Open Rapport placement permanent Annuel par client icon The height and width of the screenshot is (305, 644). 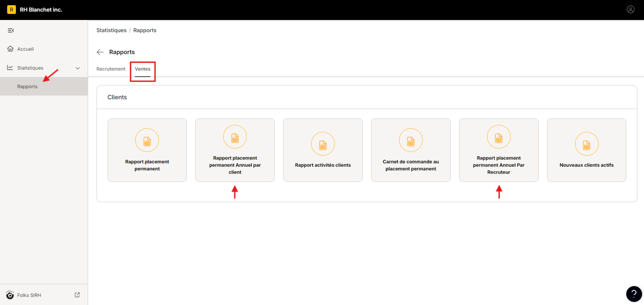(x=235, y=137)
